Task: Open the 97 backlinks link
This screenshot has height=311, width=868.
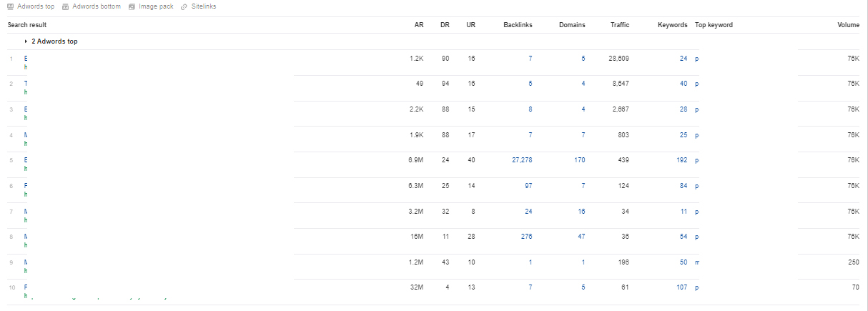Action: (x=528, y=186)
